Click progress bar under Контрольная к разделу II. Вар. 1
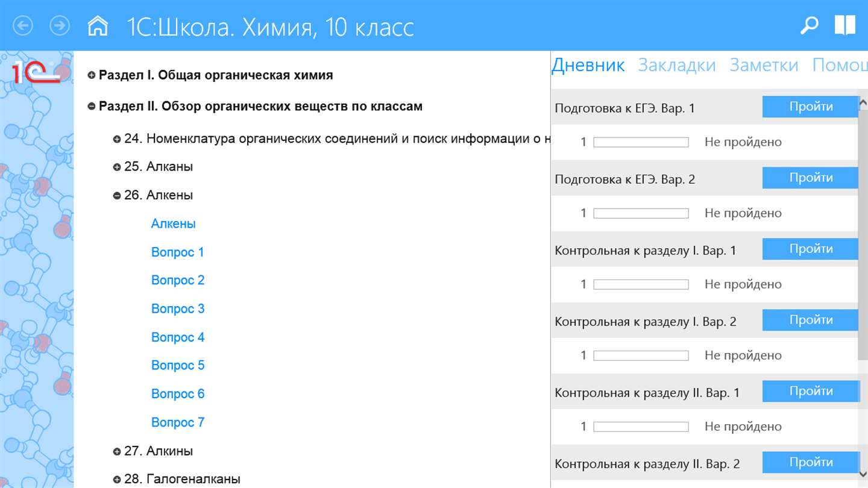 coord(641,427)
